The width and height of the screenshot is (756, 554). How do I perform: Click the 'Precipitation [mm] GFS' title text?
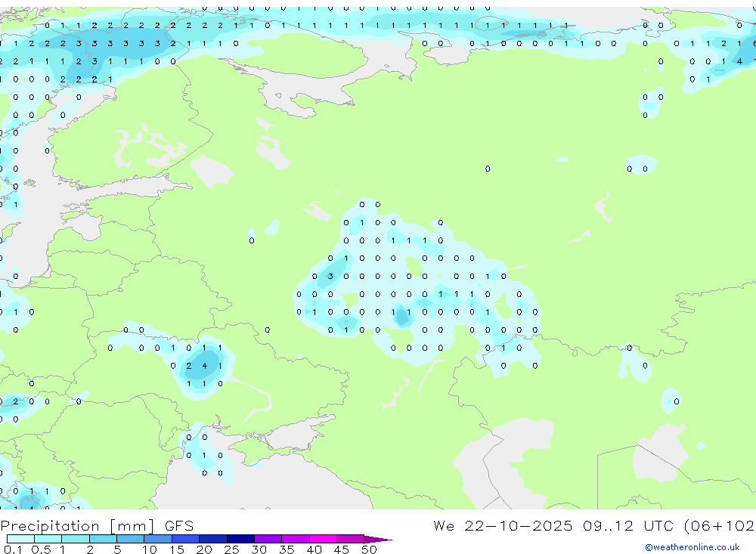point(97,525)
